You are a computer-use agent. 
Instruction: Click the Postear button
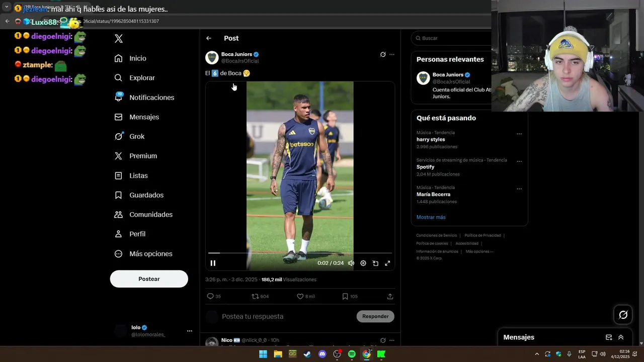pos(149,279)
